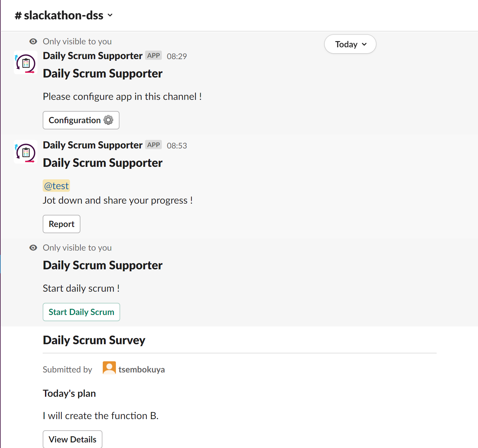
Task: Click the 08:53 message timestamp
Action: pos(177,146)
